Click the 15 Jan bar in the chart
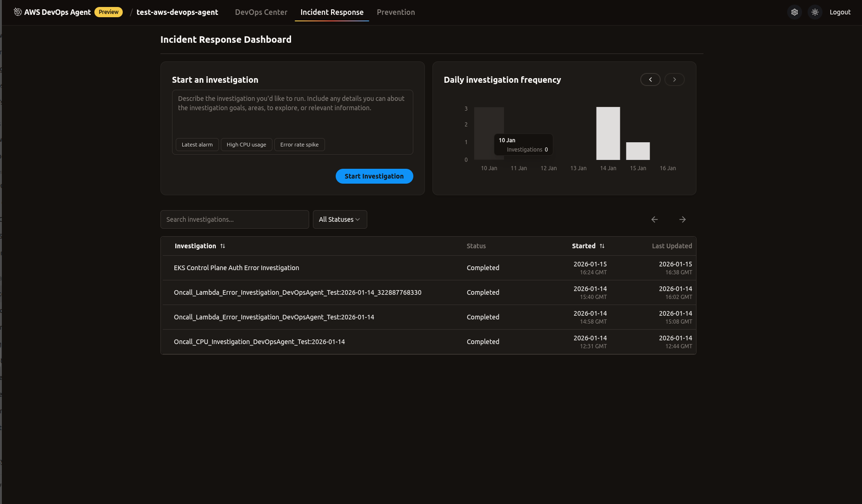This screenshot has height=504, width=862. 638,151
